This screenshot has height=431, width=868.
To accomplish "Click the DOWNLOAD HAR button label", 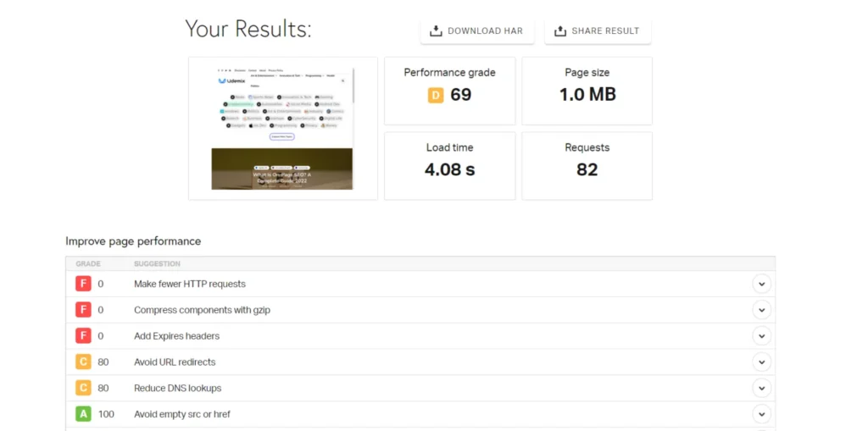I will [485, 31].
